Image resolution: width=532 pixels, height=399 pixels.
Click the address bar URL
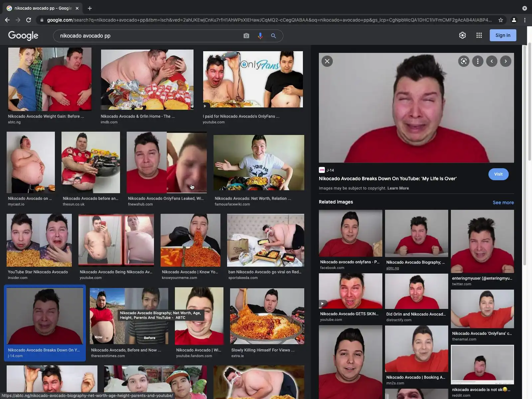click(269, 20)
